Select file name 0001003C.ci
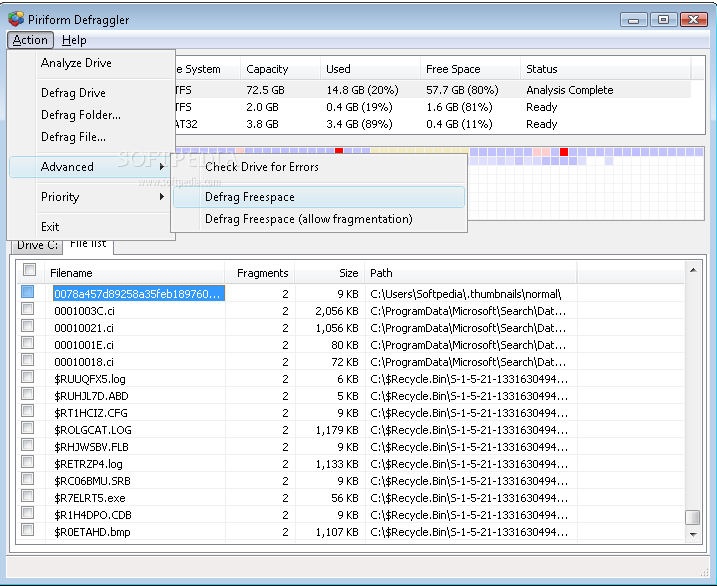717x586 pixels. (84, 311)
